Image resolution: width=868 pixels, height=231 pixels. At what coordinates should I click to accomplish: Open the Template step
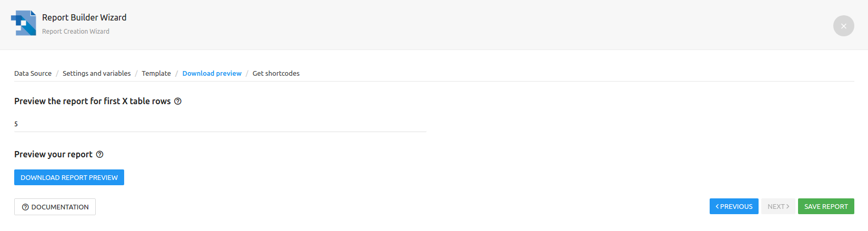[156, 73]
